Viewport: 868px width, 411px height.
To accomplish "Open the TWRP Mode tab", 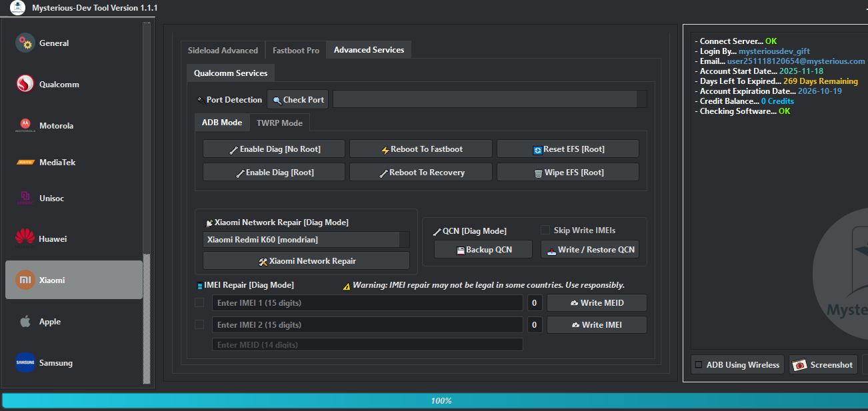I will (280, 123).
